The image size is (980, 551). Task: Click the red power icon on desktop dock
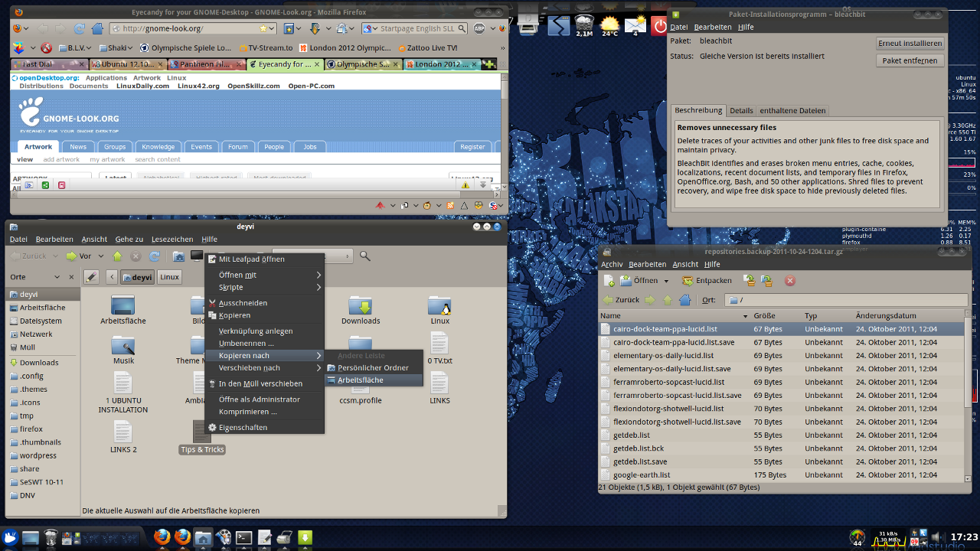tap(661, 25)
